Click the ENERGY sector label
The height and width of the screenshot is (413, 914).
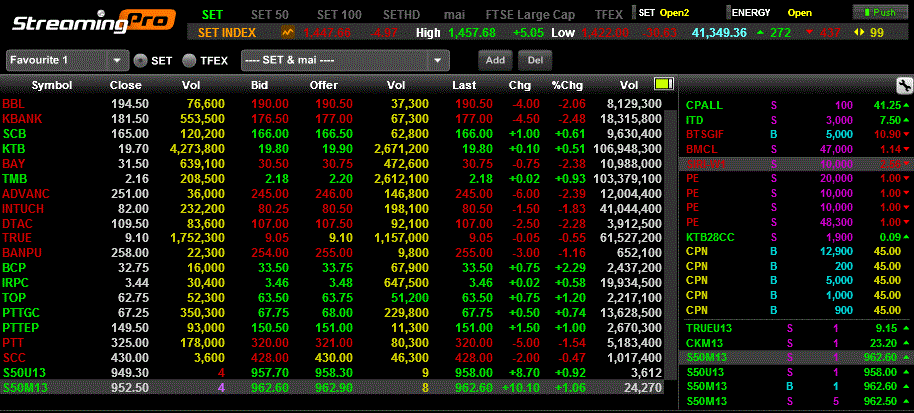pyautogui.click(x=751, y=12)
